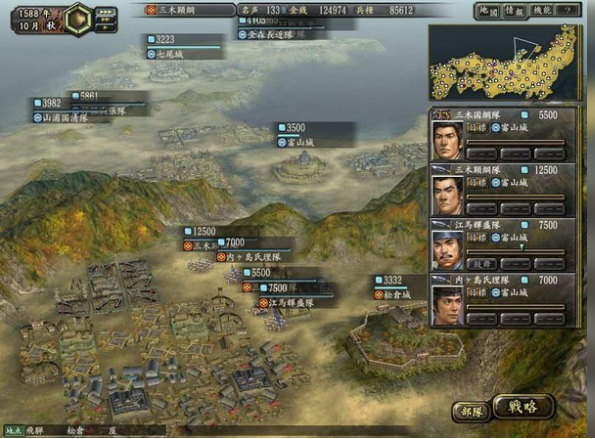Choose the single-arrow slow speed
This screenshot has width=595, height=439.
pos(106,27)
